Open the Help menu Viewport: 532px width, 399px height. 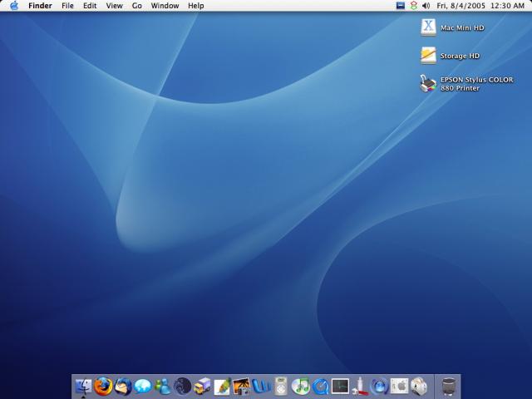pyautogui.click(x=196, y=6)
